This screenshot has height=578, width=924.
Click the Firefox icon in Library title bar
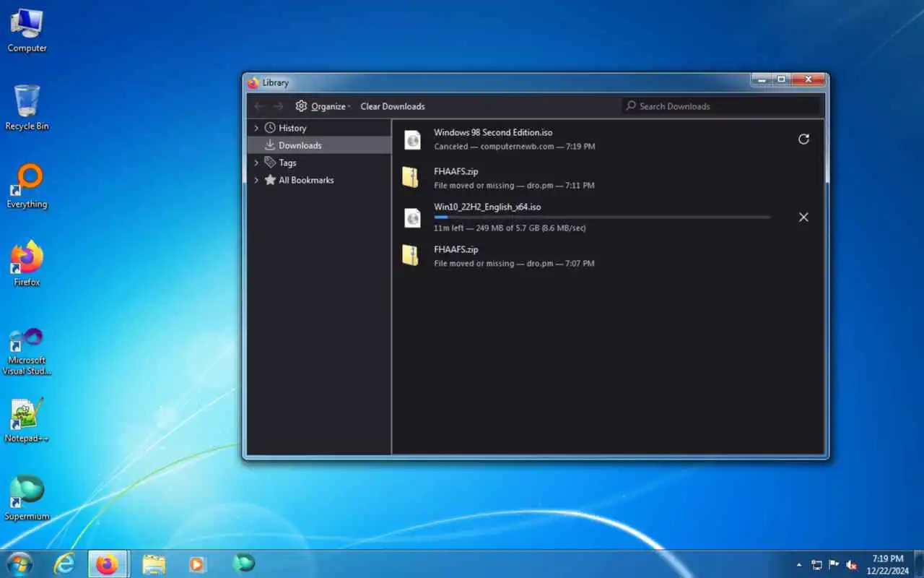(x=253, y=82)
